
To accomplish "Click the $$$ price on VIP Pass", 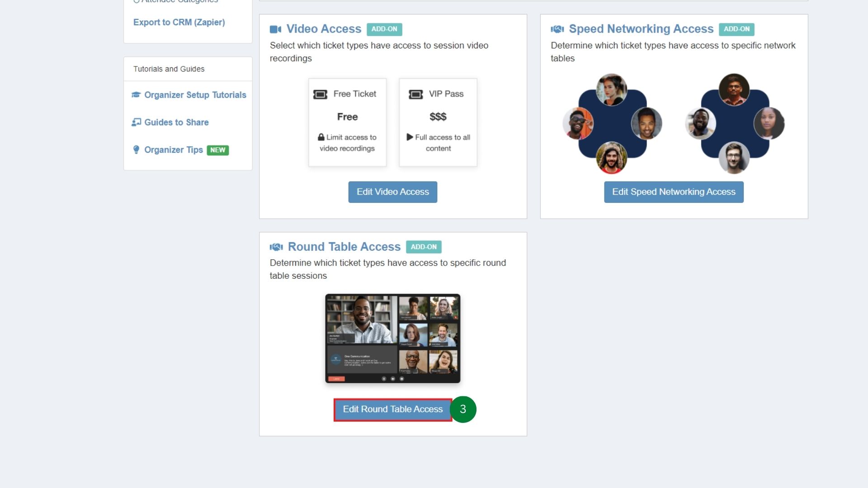I will click(438, 117).
